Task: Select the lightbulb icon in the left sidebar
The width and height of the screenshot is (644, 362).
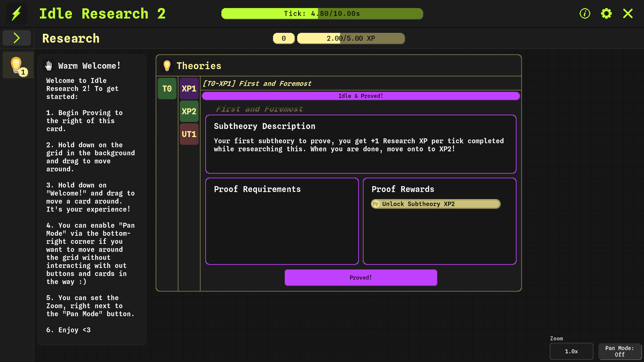Action: tap(17, 65)
